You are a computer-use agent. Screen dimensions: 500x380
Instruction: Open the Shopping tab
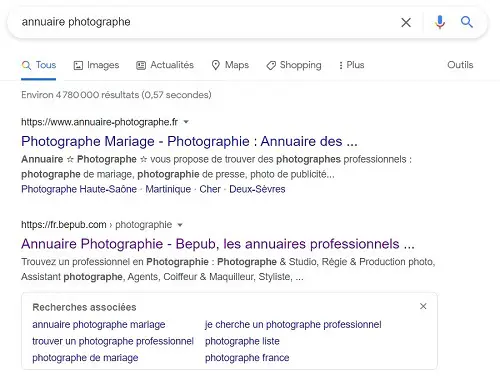294,65
